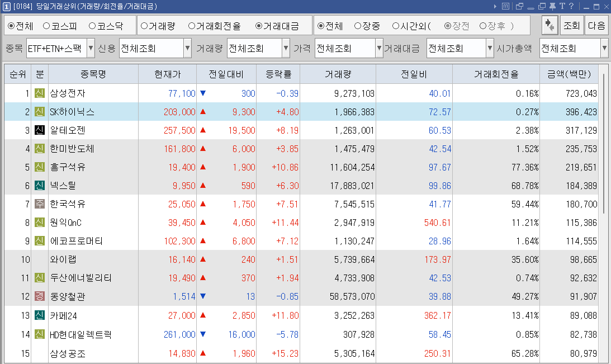Open help with the question mark icon
The image size is (611, 364).
point(571,6)
